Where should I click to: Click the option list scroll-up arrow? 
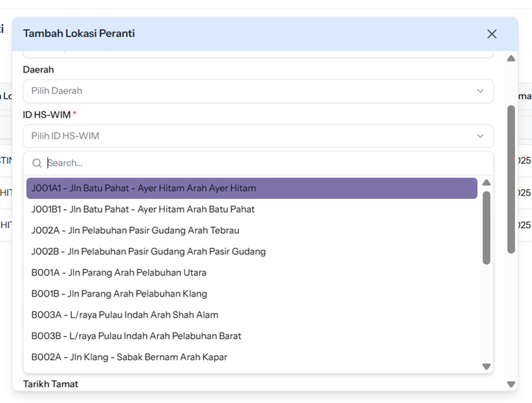pos(486,183)
